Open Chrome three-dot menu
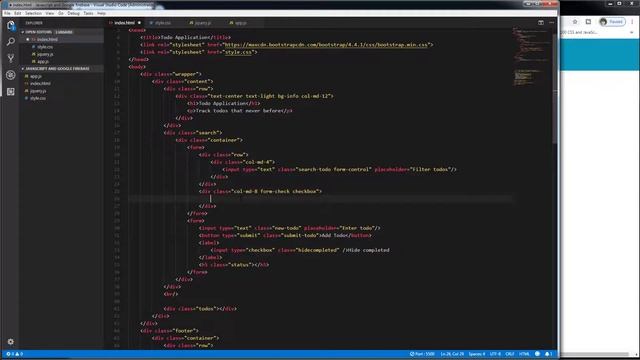 (632, 22)
